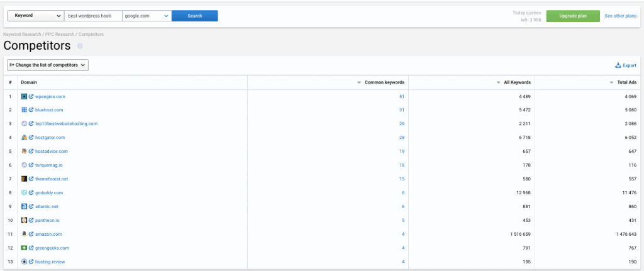Open external link icon for themeforest.net
This screenshot has width=644, height=271.
pos(31,179)
